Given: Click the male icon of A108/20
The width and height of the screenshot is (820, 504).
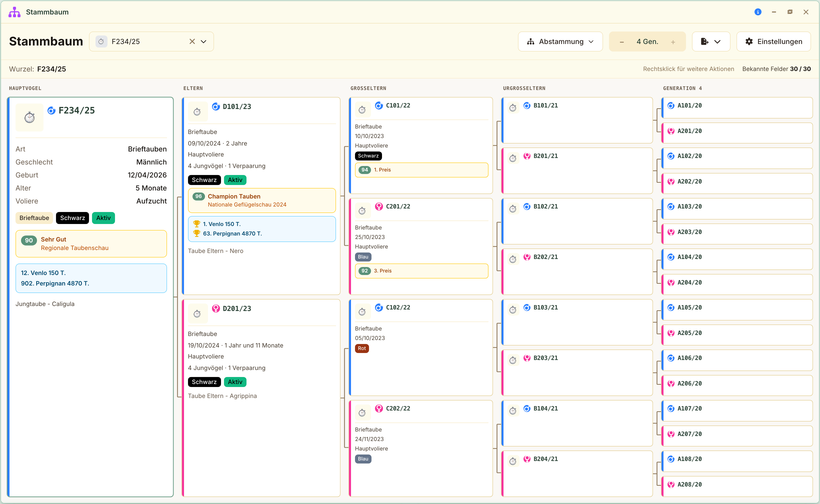Looking at the screenshot, I should pos(671,459).
